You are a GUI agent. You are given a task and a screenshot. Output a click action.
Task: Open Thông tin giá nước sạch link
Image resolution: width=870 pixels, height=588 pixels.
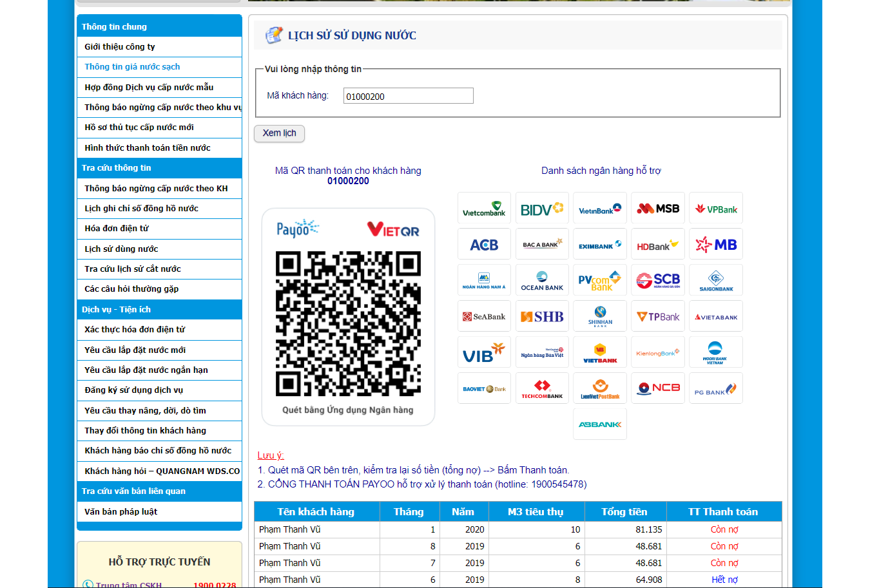[x=132, y=67]
